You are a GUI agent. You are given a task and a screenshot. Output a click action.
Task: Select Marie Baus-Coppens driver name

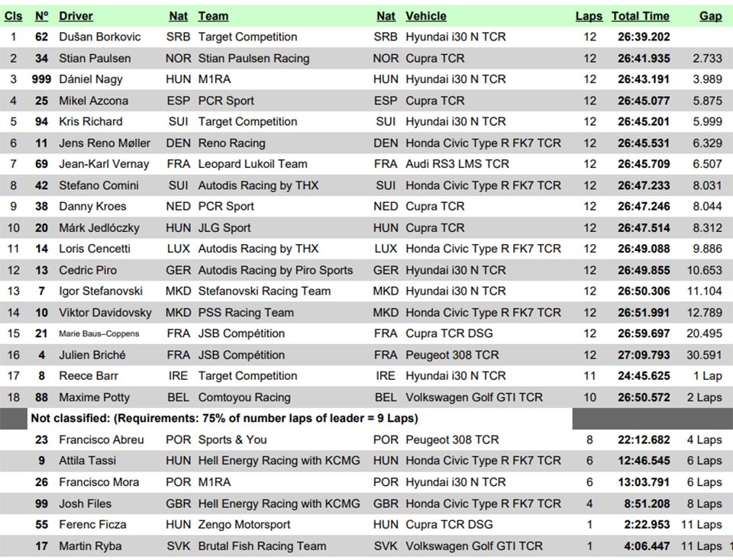coord(99,333)
